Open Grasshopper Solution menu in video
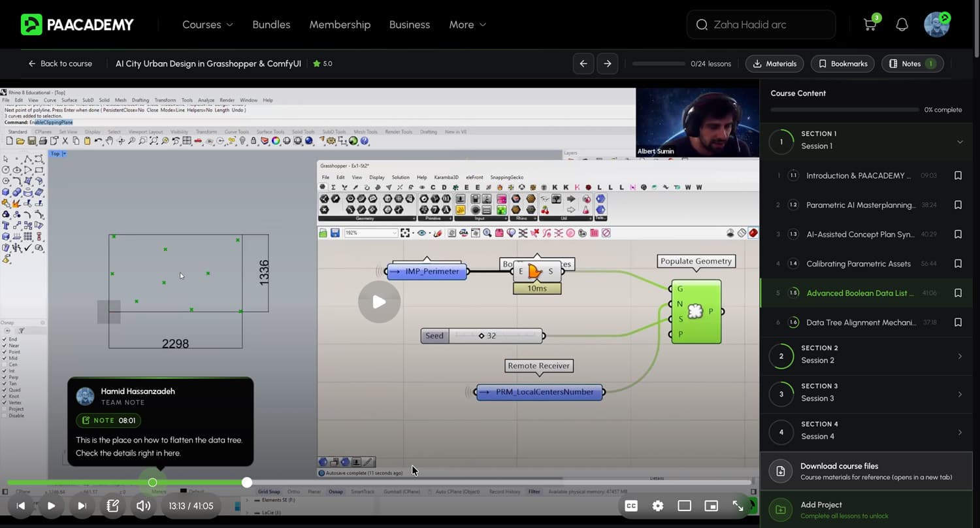980x528 pixels. click(400, 177)
